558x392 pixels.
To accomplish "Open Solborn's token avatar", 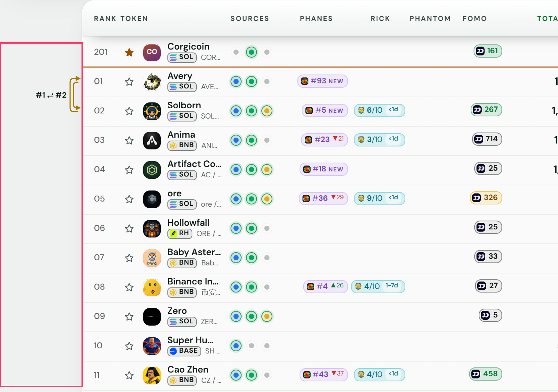I will [x=152, y=111].
